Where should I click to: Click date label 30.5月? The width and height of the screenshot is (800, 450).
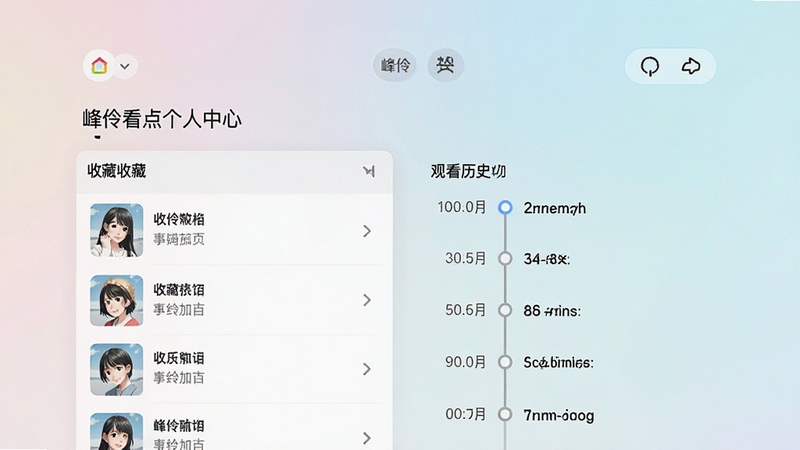pyautogui.click(x=465, y=258)
